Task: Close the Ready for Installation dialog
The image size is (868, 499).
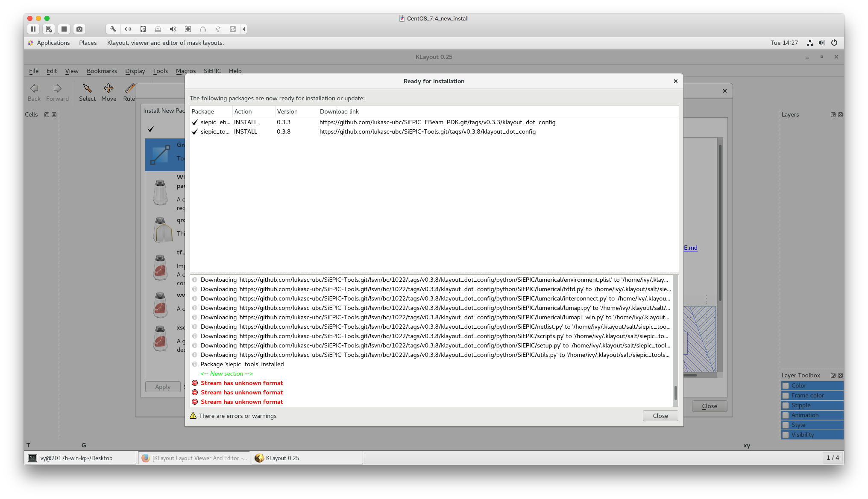Action: (675, 81)
